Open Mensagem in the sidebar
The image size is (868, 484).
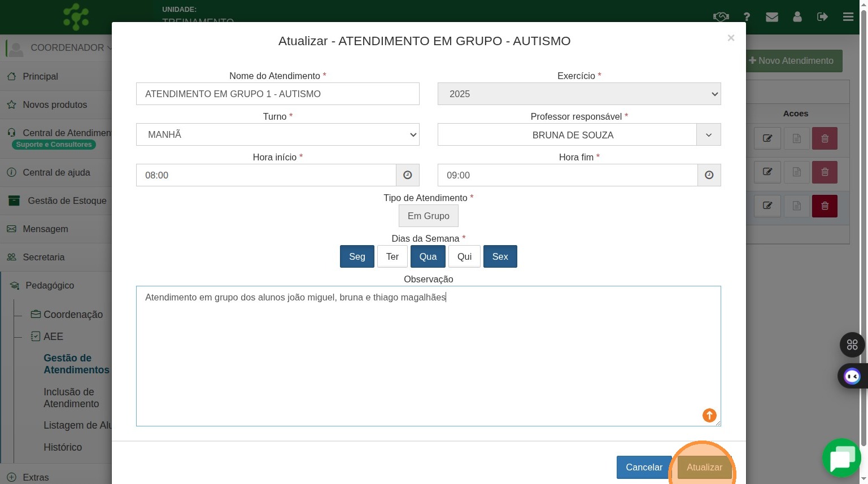[56, 229]
